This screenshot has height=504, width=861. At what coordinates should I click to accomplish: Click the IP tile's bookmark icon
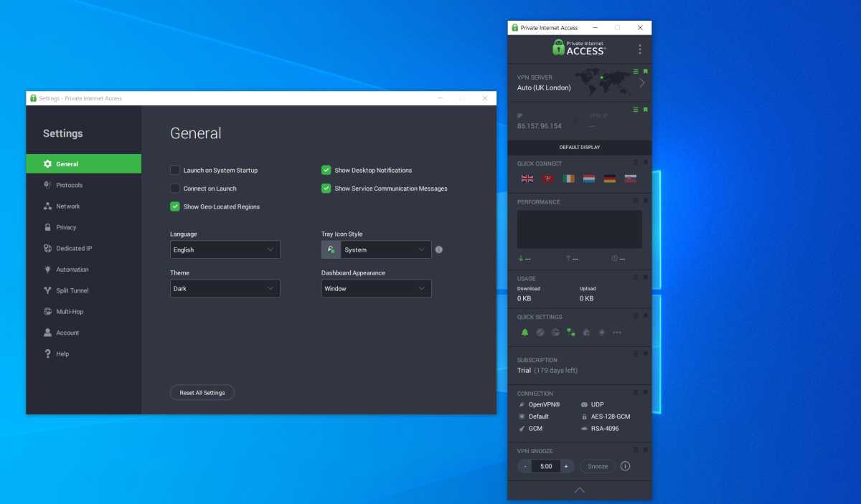(646, 110)
